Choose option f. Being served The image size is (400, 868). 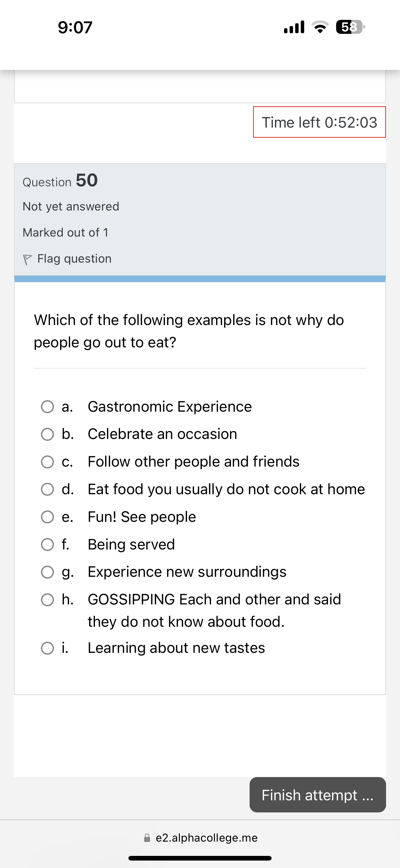coord(47,545)
